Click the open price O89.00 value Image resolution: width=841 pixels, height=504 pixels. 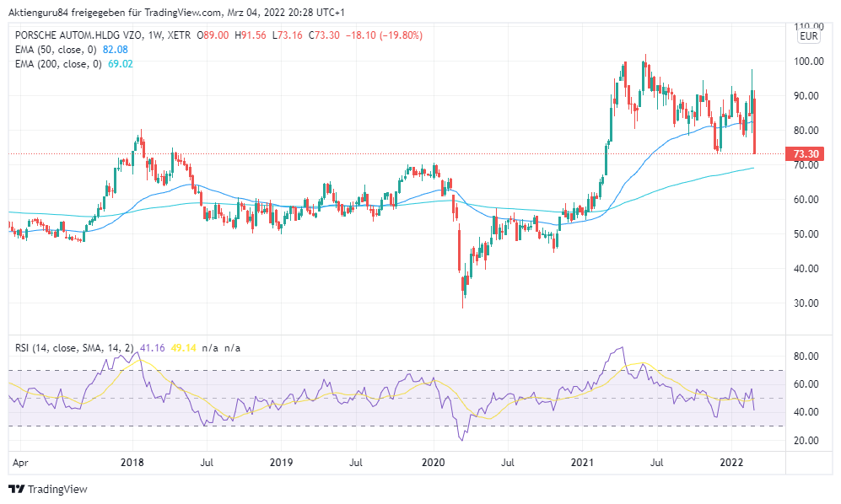tap(213, 35)
